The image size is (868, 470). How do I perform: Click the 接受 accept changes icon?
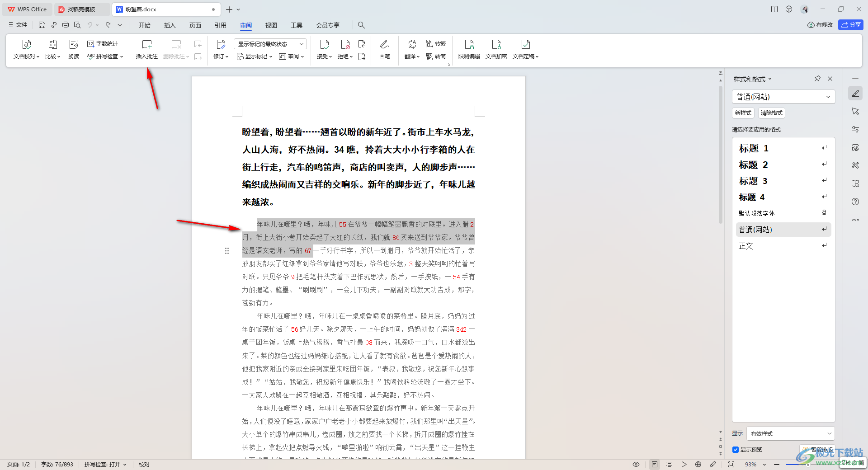[324, 44]
